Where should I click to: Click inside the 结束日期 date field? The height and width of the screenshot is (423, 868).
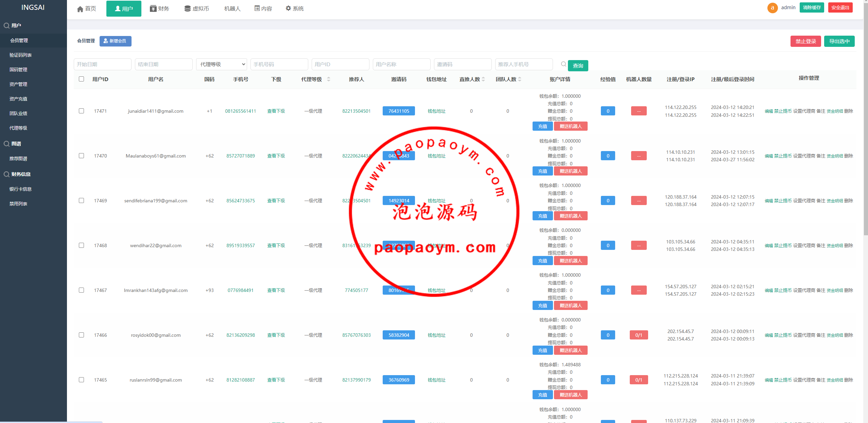coord(164,64)
